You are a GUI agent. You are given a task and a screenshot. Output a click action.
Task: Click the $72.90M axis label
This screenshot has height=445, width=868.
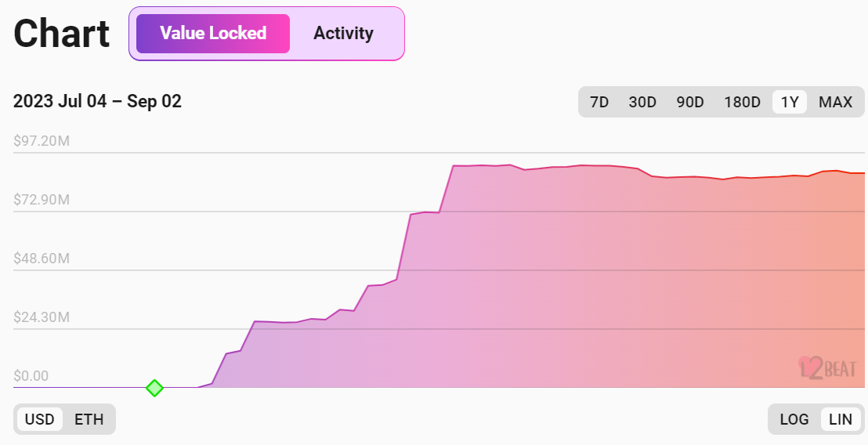pos(42,200)
